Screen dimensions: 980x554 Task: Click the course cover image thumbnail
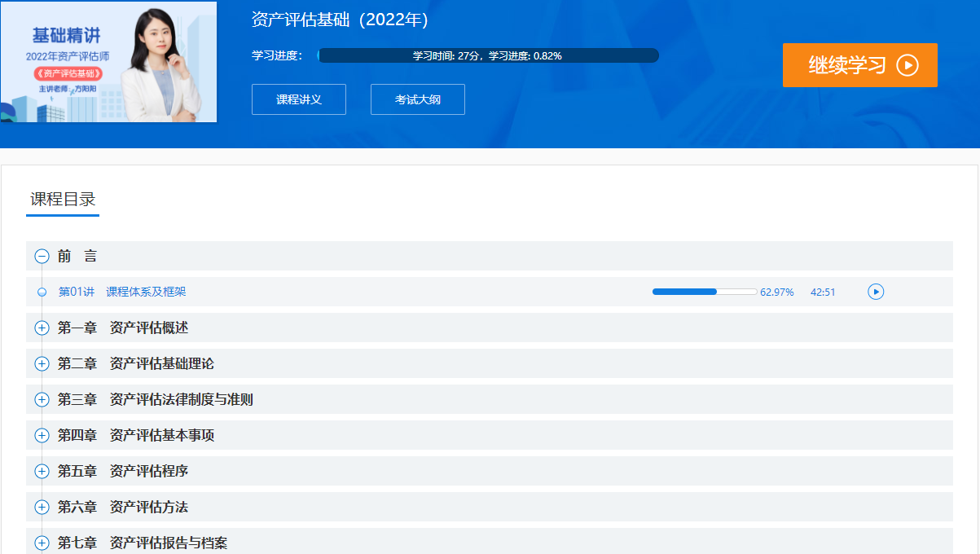tap(108, 61)
